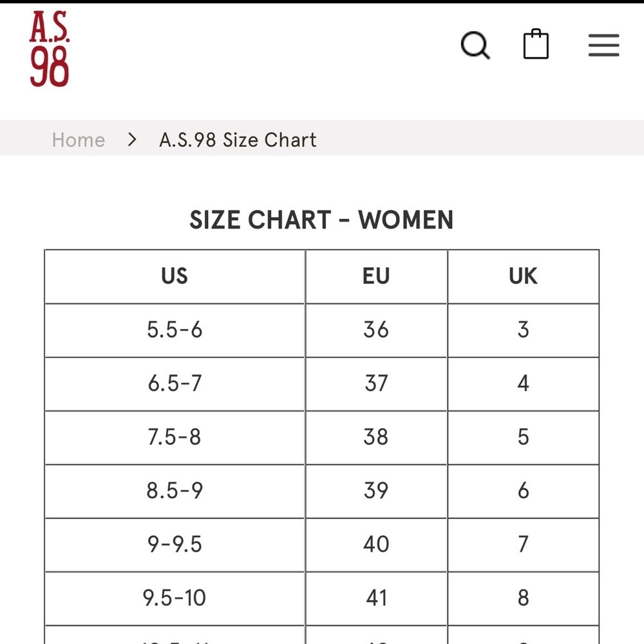
Task: Select EU size 41 cell
Action: tap(376, 598)
